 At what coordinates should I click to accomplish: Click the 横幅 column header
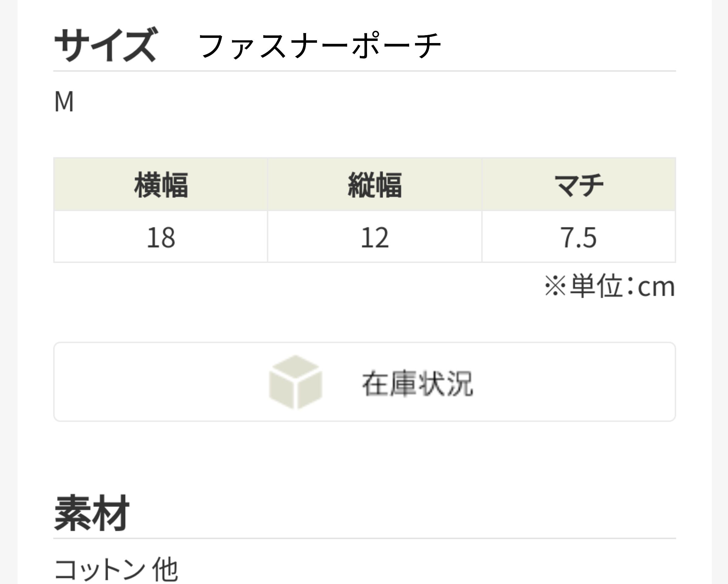point(161,185)
